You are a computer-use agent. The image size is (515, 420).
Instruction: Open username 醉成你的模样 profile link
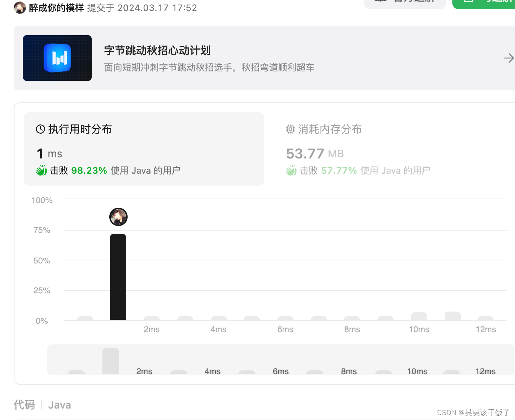(56, 8)
